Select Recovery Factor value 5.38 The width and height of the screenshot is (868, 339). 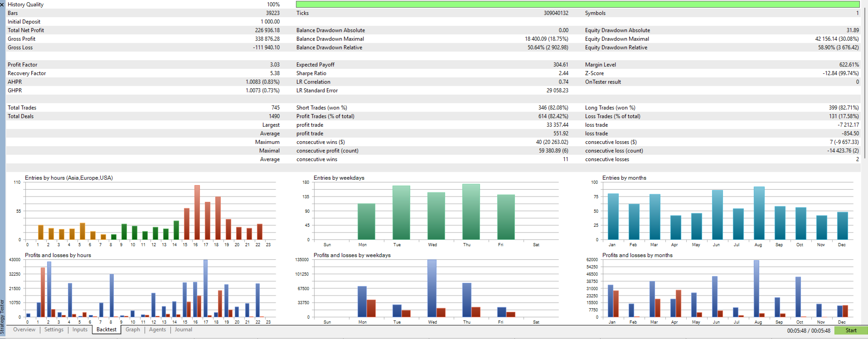275,73
